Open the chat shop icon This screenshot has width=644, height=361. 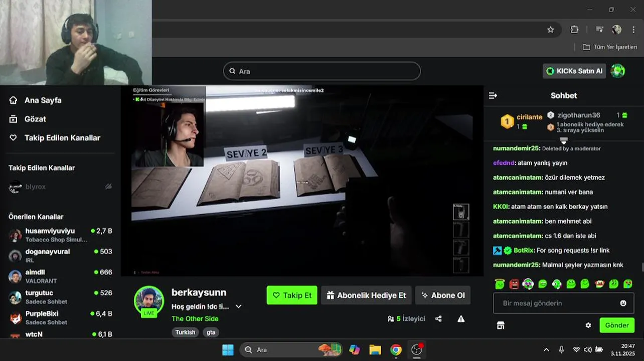pyautogui.click(x=501, y=325)
